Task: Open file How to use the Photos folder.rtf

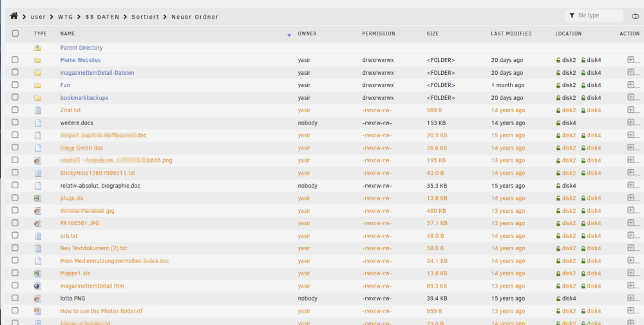Action: pos(102,311)
